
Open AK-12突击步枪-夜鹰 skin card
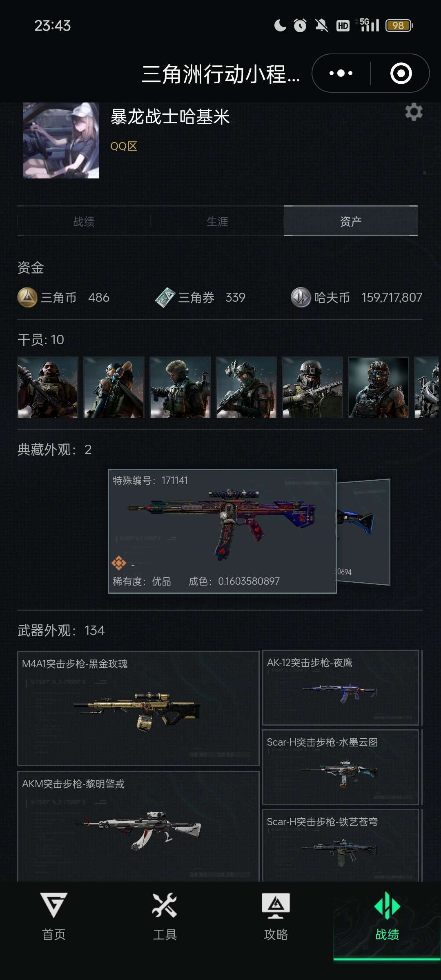tap(341, 688)
